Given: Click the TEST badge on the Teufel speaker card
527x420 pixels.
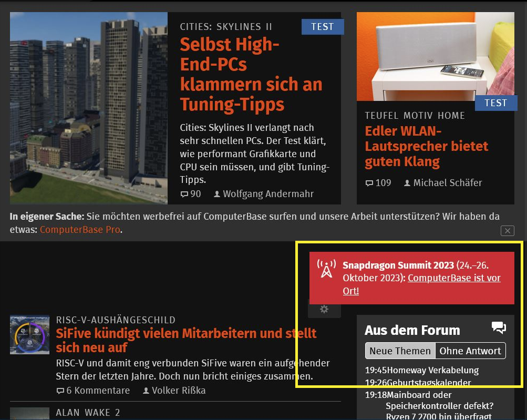Looking at the screenshot, I should click(496, 103).
